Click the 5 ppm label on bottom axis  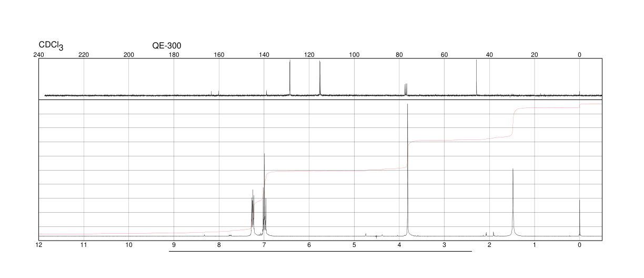pos(354,245)
